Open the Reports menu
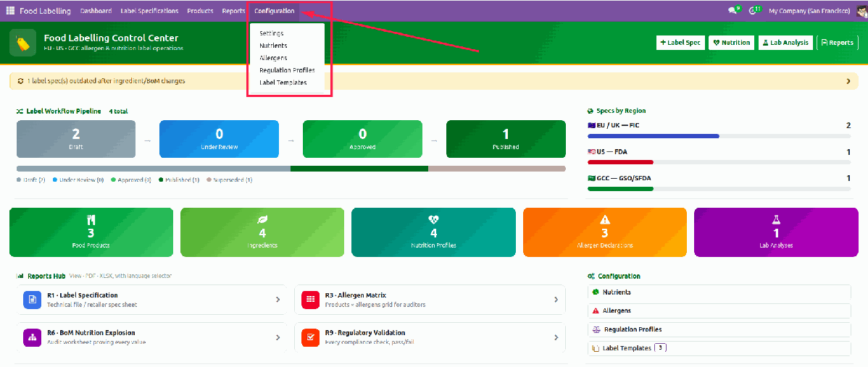The image size is (868, 367). pos(233,11)
